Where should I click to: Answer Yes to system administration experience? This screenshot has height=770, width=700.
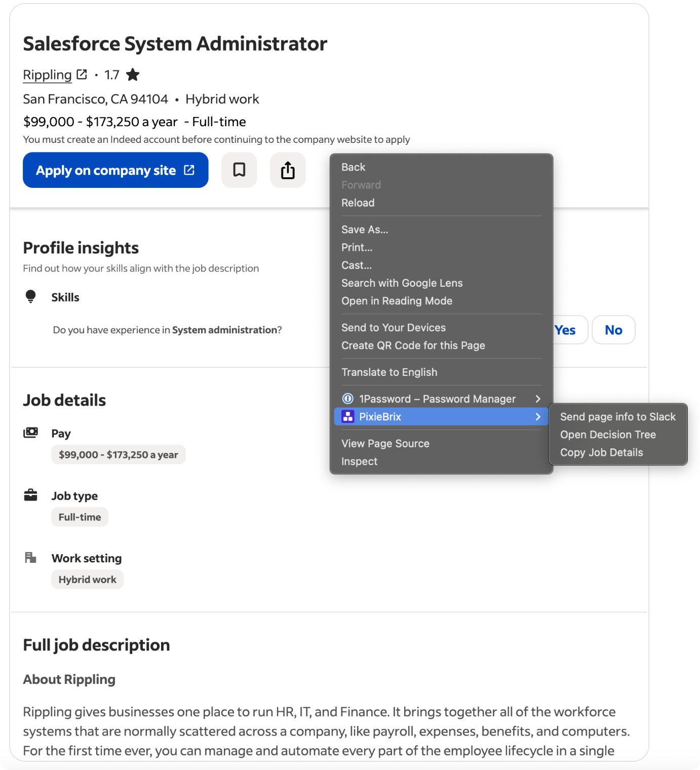click(566, 330)
